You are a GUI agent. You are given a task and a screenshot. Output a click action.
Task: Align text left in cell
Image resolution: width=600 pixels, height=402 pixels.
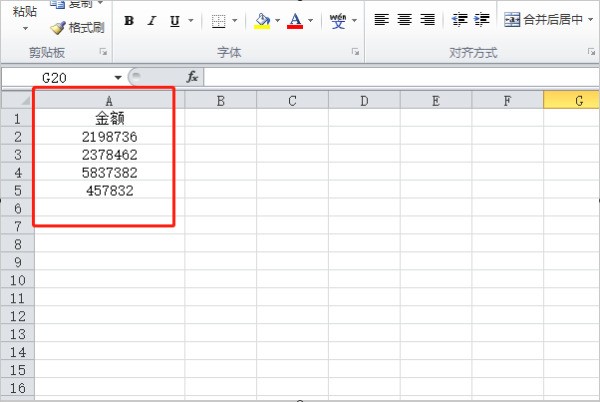(x=381, y=20)
